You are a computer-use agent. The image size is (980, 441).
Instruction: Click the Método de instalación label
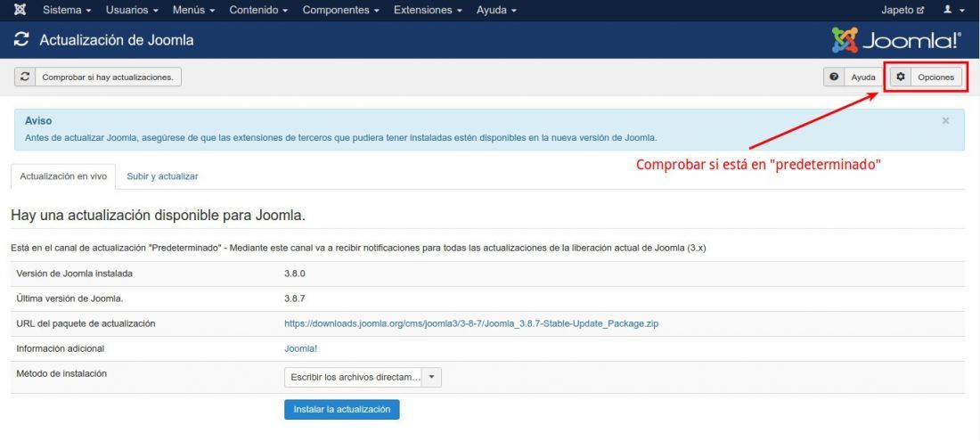[x=61, y=373]
